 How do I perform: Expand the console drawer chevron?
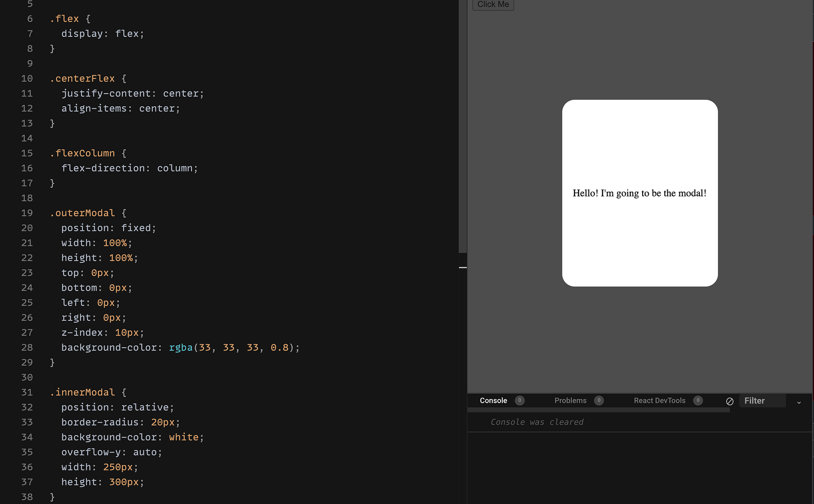tap(799, 402)
